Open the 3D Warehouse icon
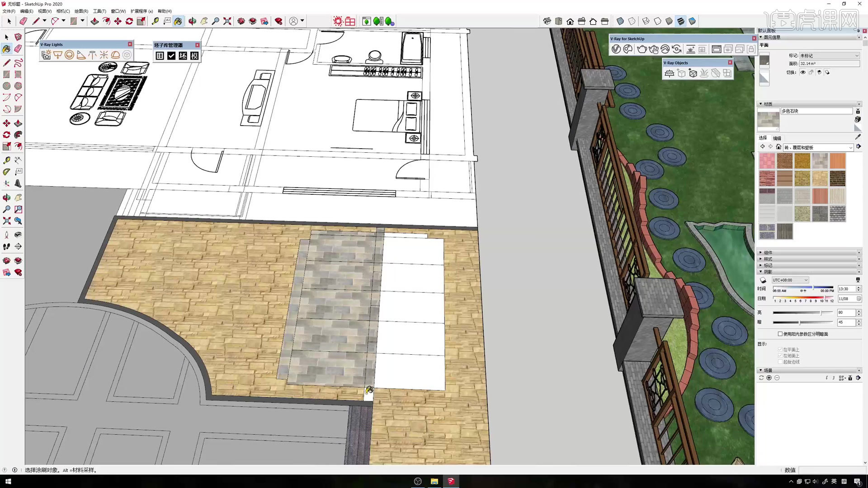 pyautogui.click(x=241, y=21)
